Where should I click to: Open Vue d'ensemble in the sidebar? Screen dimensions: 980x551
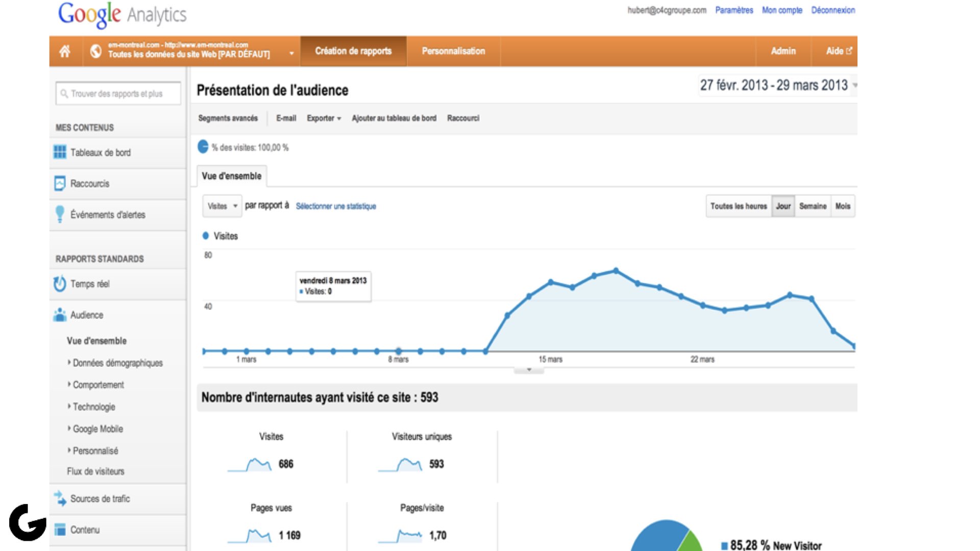[x=96, y=341]
